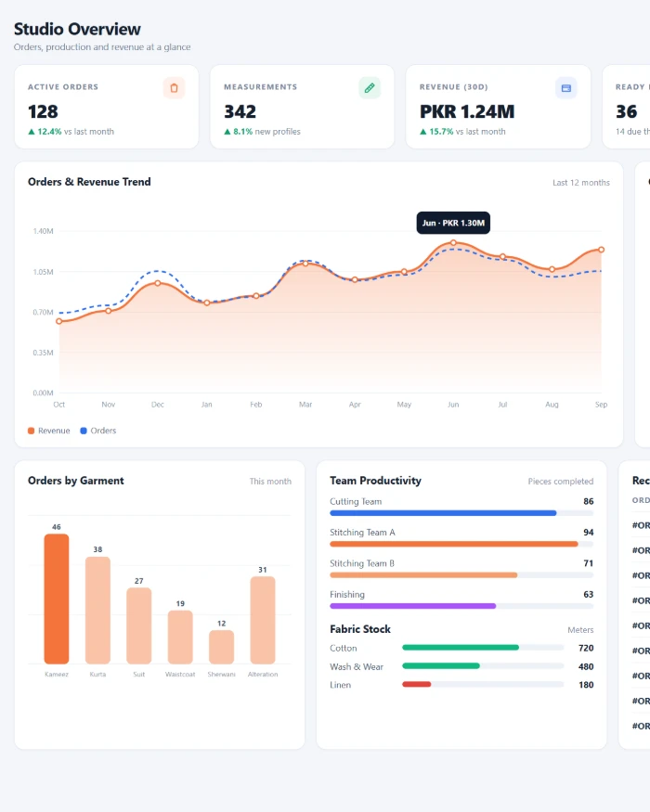Click the '12.4% vs last month' text
The image size is (650, 812).
tap(71, 132)
